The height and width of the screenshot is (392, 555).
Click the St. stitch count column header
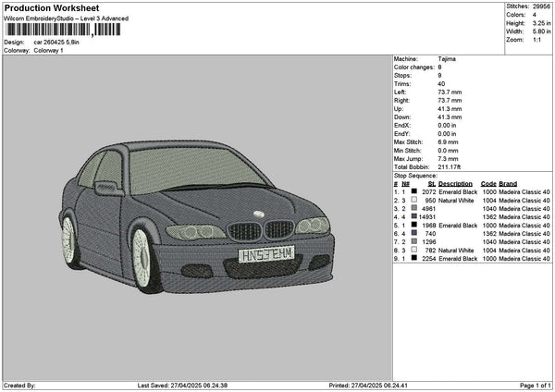pyautogui.click(x=432, y=183)
